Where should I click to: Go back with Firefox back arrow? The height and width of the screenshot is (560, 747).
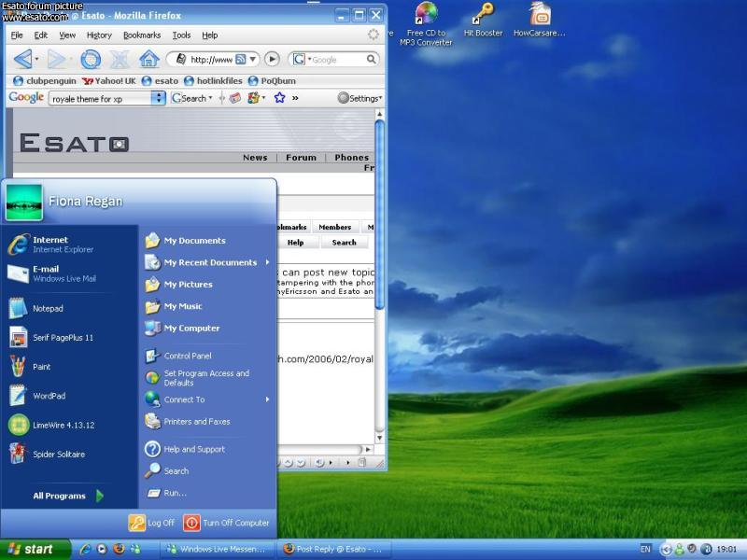click(21, 59)
